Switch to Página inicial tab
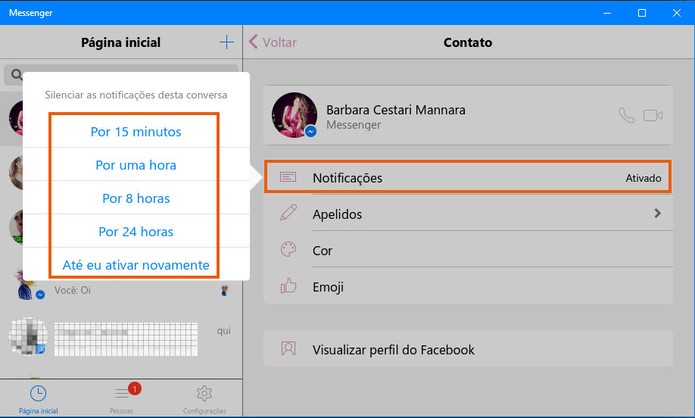 38,399
